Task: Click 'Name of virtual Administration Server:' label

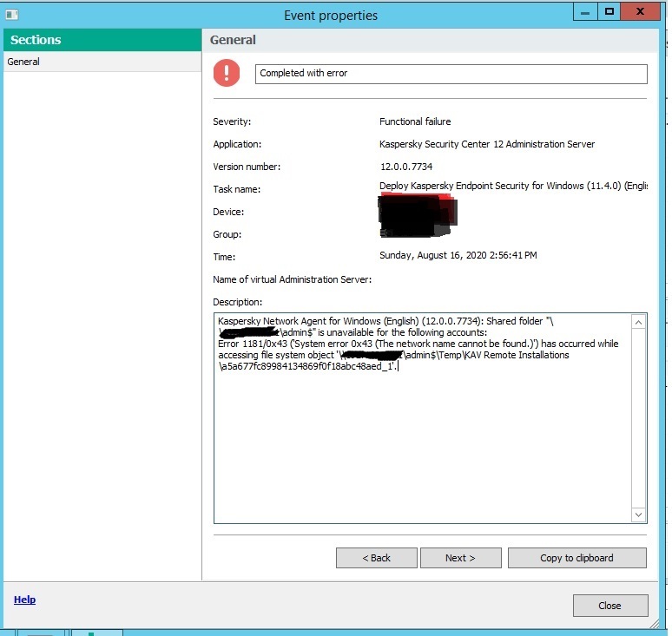Action: (x=293, y=279)
